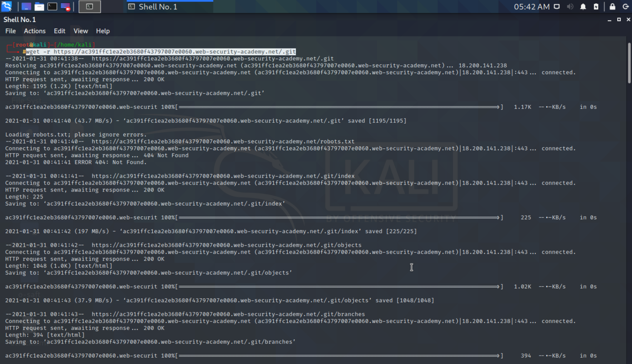This screenshot has width=632, height=364.
Task: Click the muted volume speaker icon
Action: (570, 7)
